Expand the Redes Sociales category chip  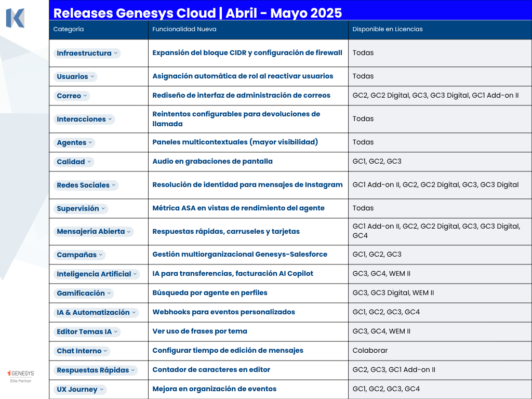pos(86,185)
